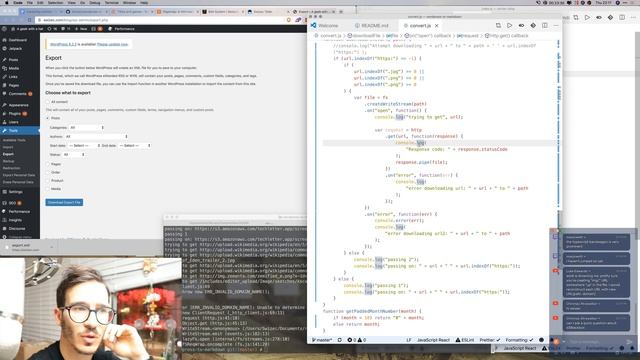Image resolution: width=640 pixels, height=360 pixels.
Task: Click Run play icon in VS Code editor toolbar
Action: pyautogui.click(x=509, y=25)
